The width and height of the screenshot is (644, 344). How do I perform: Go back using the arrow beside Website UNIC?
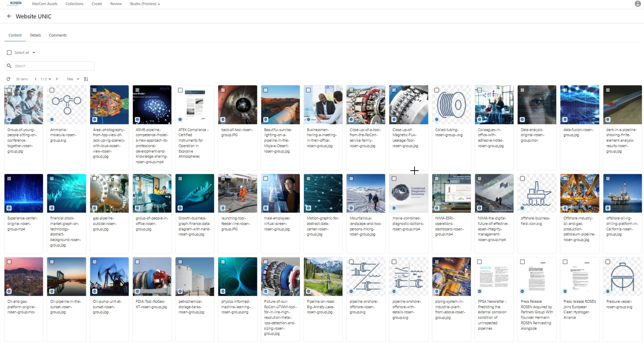(9, 16)
